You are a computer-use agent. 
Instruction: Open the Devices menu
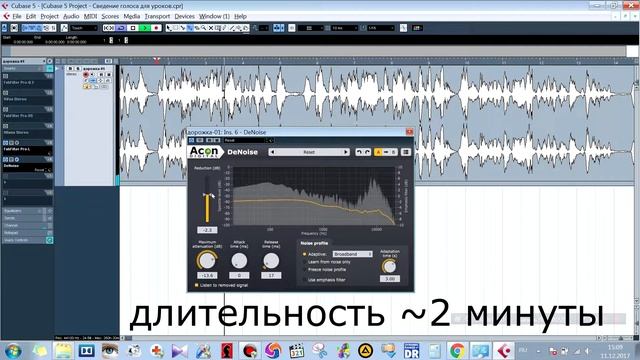[184, 16]
